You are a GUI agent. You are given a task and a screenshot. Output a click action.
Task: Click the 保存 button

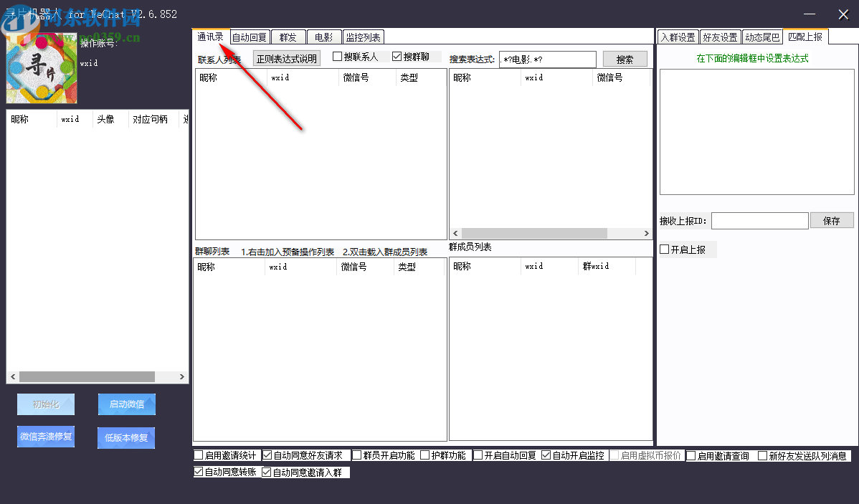[x=832, y=221]
